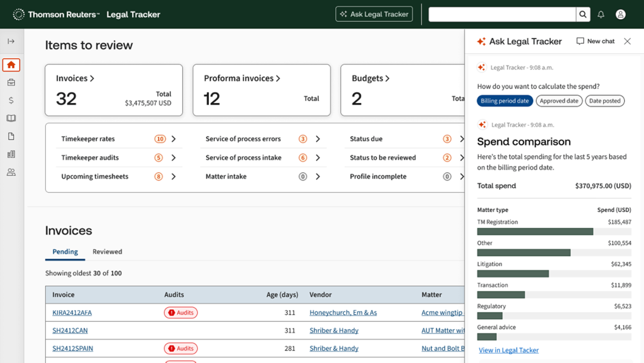Click the TM Registration spend bar
Viewport: 644px width, 363px height.
(x=535, y=231)
